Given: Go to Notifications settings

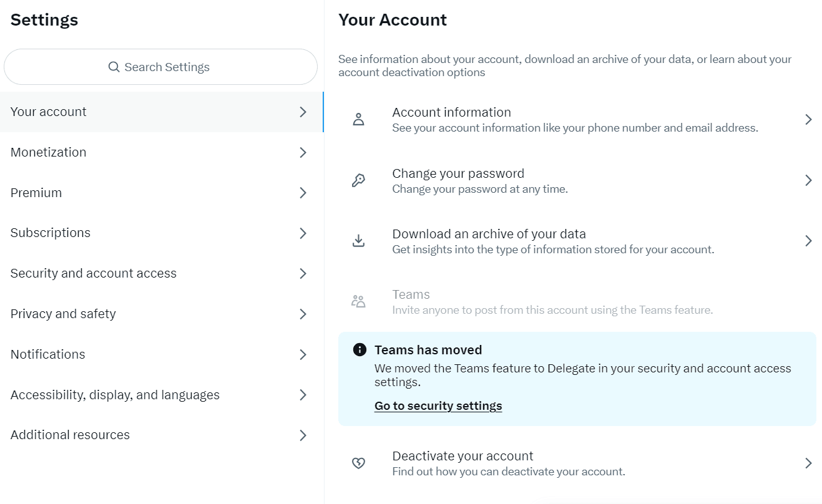Looking at the screenshot, I should point(162,354).
